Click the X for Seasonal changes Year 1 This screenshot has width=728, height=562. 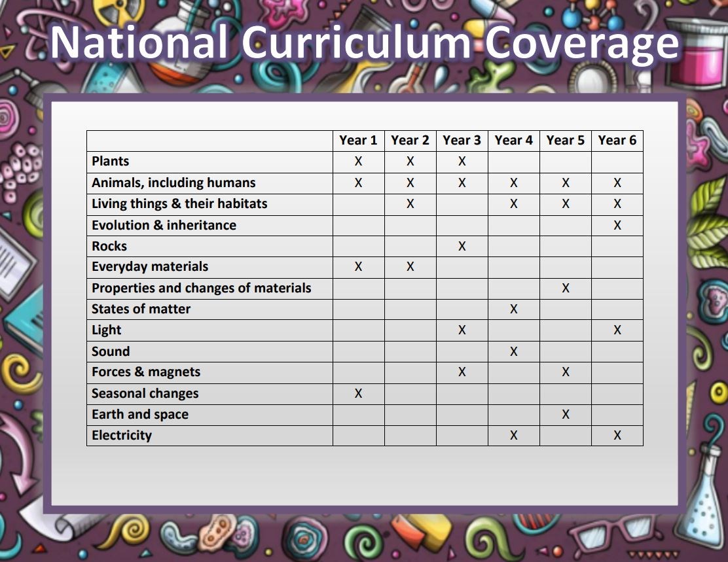coord(358,394)
